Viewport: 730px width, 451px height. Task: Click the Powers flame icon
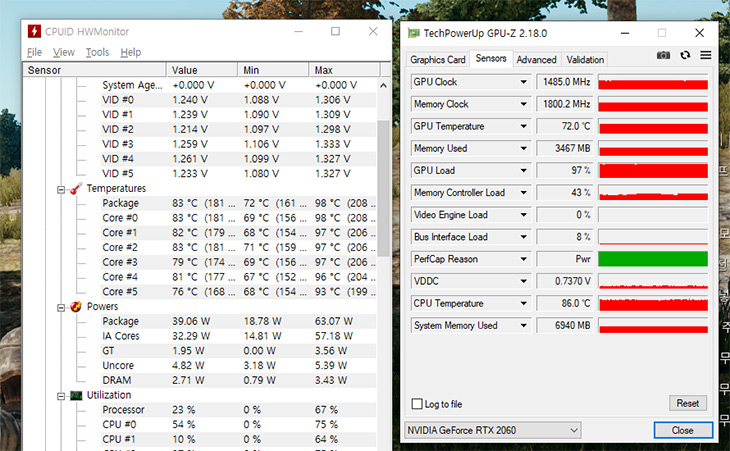pos(76,306)
